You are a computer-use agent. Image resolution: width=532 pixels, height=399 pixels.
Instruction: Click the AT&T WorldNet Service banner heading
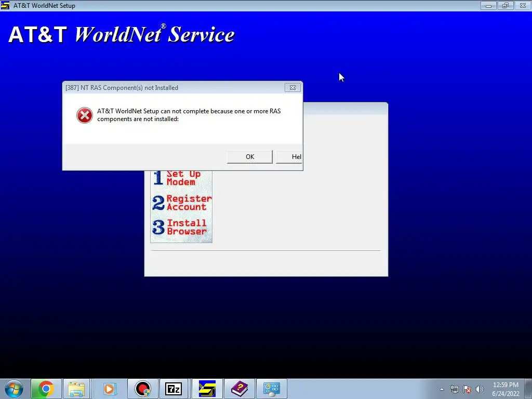point(122,34)
